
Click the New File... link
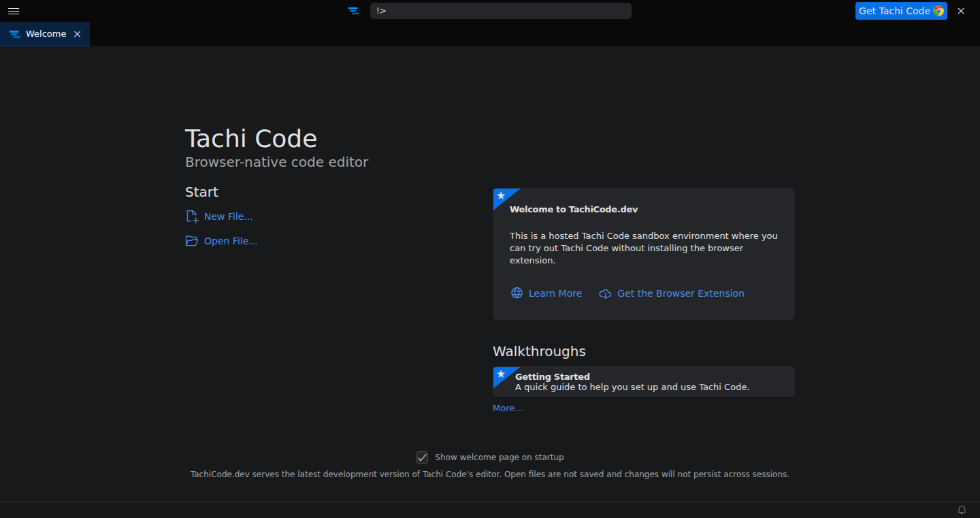(x=228, y=216)
